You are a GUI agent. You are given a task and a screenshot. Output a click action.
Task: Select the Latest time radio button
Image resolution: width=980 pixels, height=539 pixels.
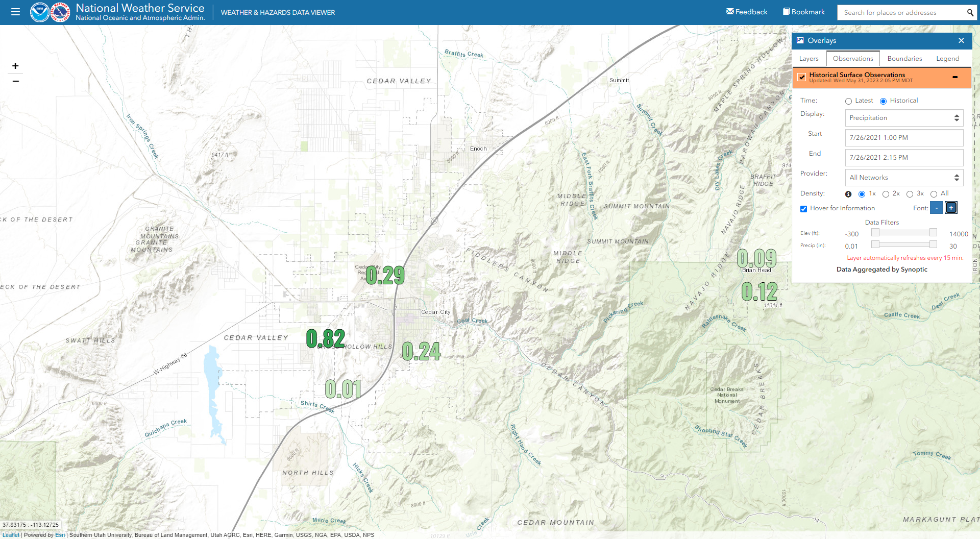point(848,101)
